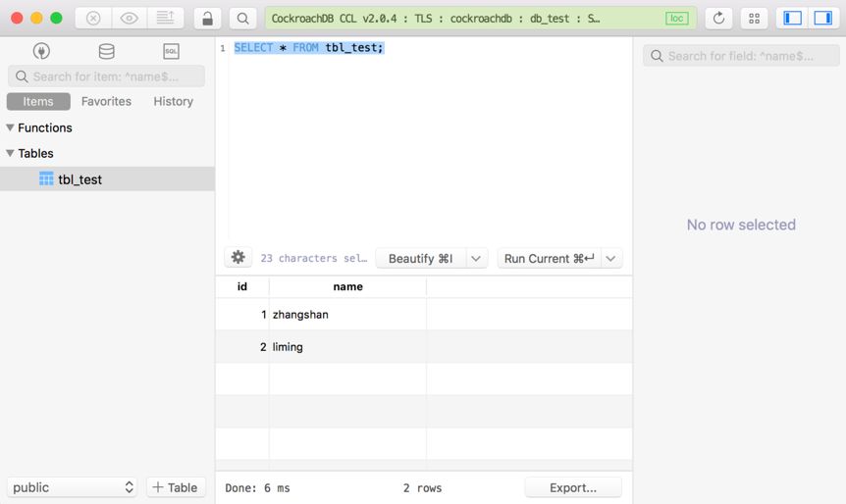The width and height of the screenshot is (846, 504).
Task: Click the magnifier toolbar search icon
Action: (x=242, y=19)
